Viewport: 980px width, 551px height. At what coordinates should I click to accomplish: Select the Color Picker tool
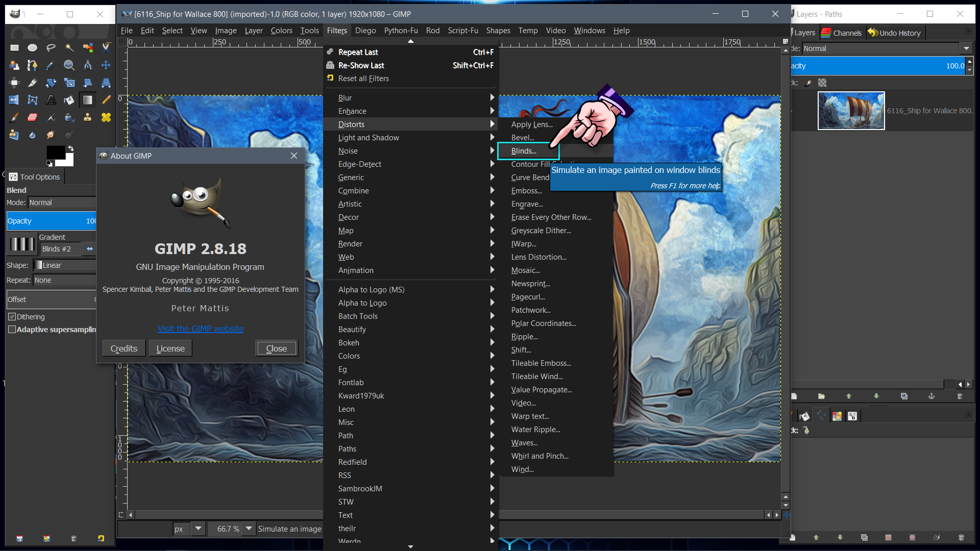51,65
